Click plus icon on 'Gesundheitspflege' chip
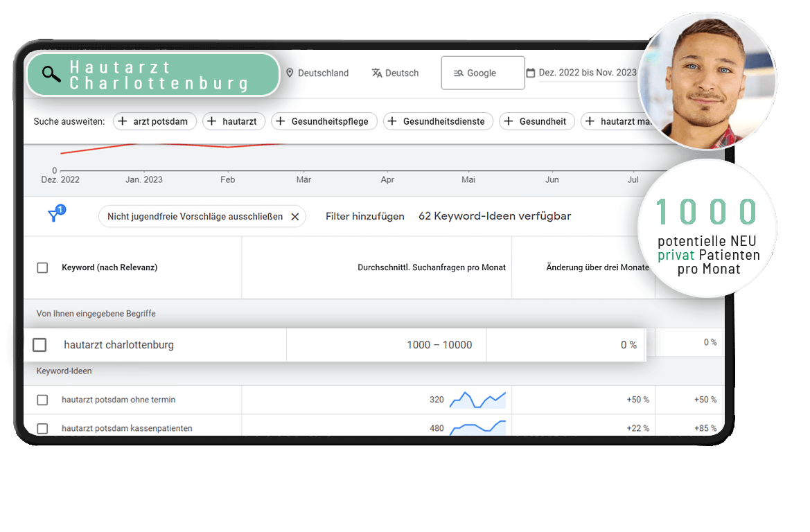Viewport: 810px width, 532px height. pos(281,121)
